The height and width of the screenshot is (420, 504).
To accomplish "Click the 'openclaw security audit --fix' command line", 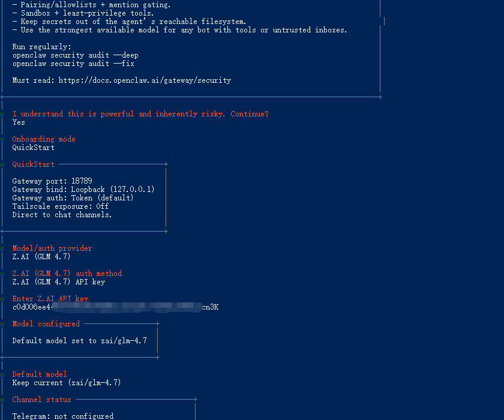I will pos(73,64).
